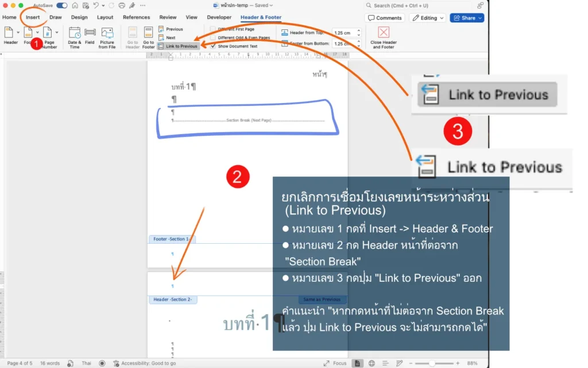Screen dimensions: 588x368
Task: Click the collaboration icon at top right
Action: tap(480, 5)
